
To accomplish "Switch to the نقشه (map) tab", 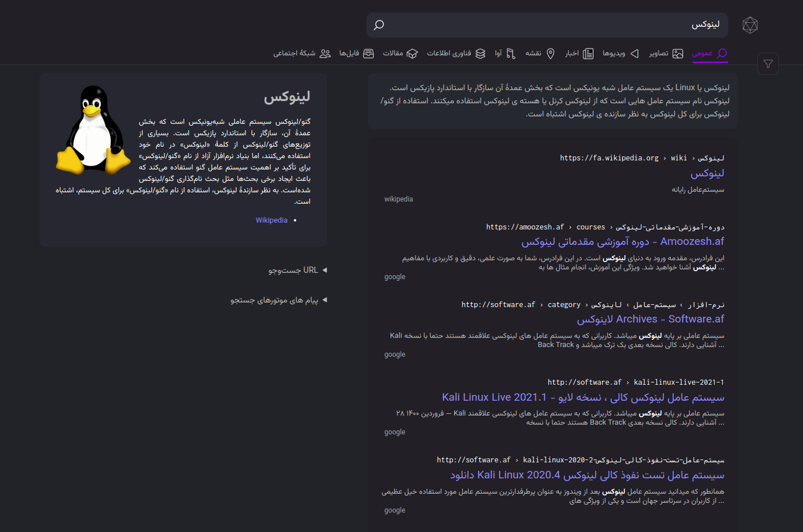I will 540,54.
